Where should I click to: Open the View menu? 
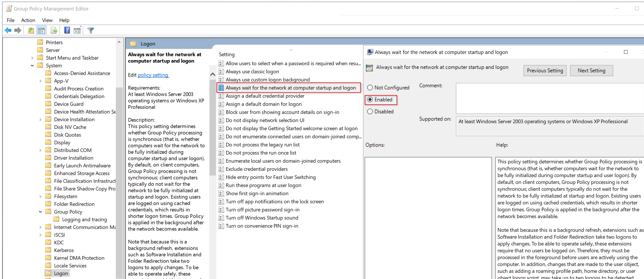click(47, 20)
